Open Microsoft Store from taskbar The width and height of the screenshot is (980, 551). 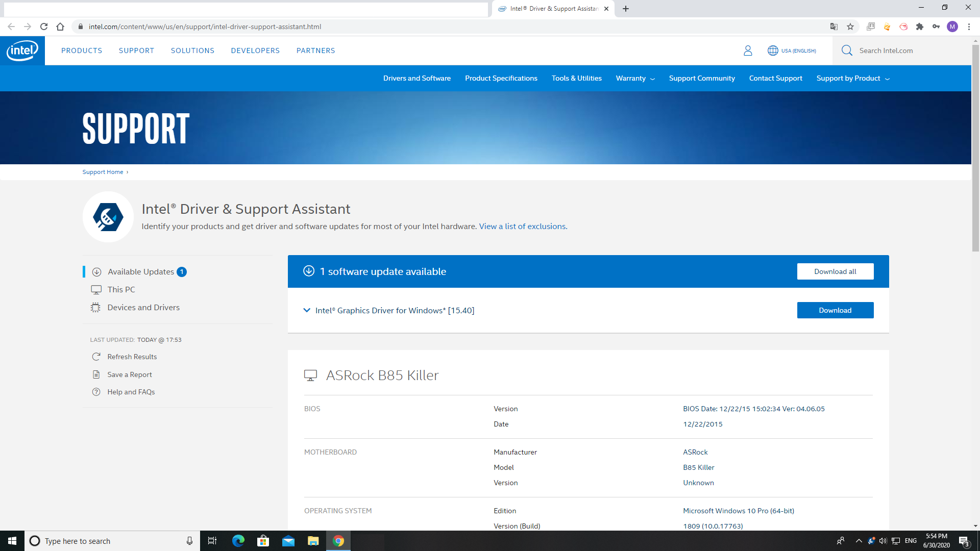click(263, 541)
